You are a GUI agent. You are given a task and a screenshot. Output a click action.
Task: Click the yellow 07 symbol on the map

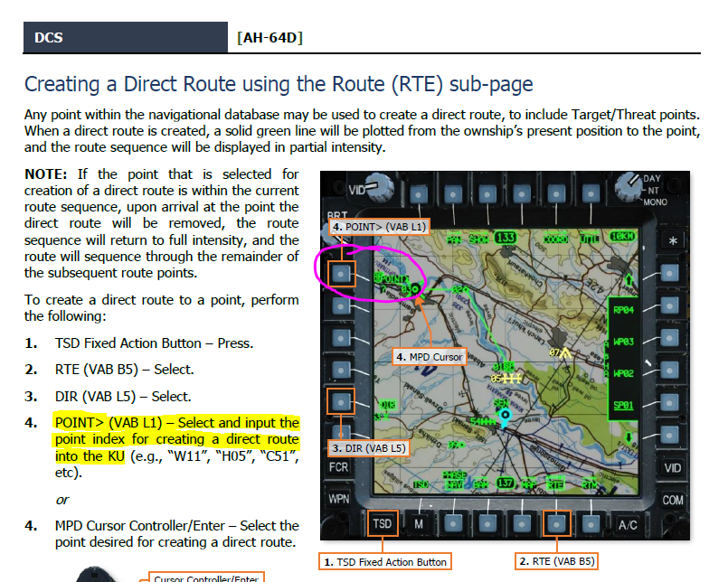(x=561, y=352)
